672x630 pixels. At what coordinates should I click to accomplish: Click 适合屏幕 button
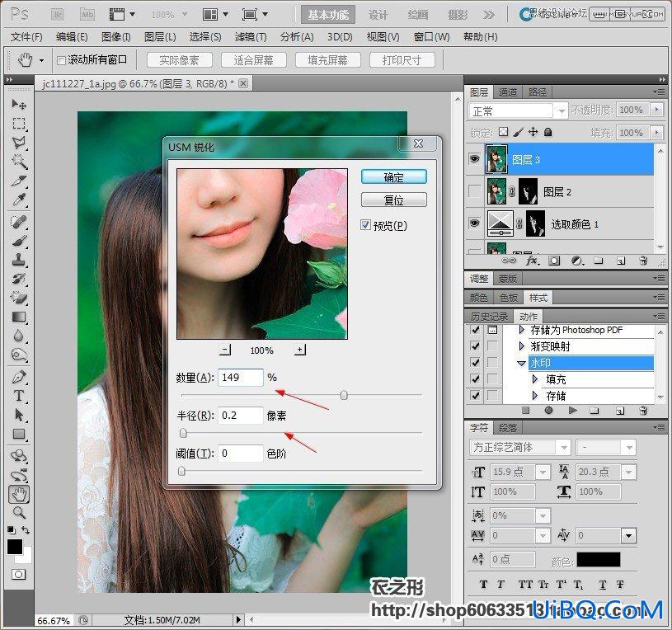point(253,60)
